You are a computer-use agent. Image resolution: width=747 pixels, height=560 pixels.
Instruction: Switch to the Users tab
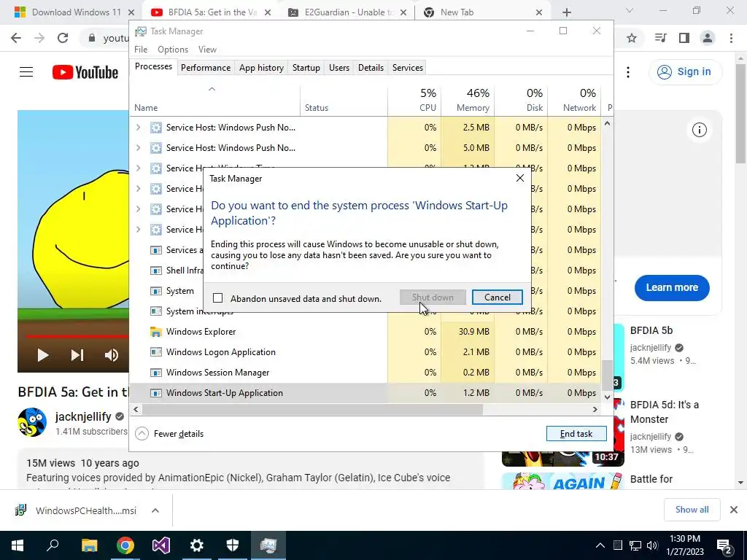pos(338,68)
